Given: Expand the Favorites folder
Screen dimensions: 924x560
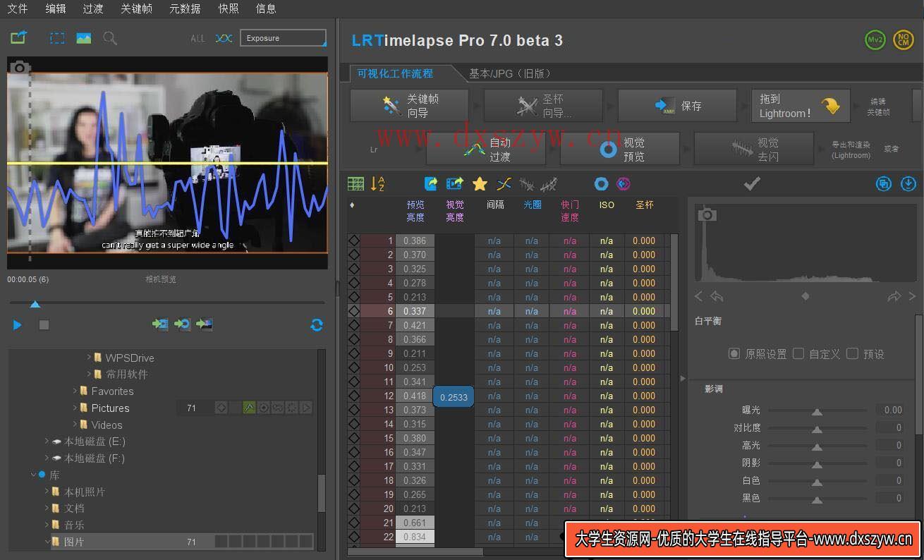Looking at the screenshot, I should [x=75, y=391].
